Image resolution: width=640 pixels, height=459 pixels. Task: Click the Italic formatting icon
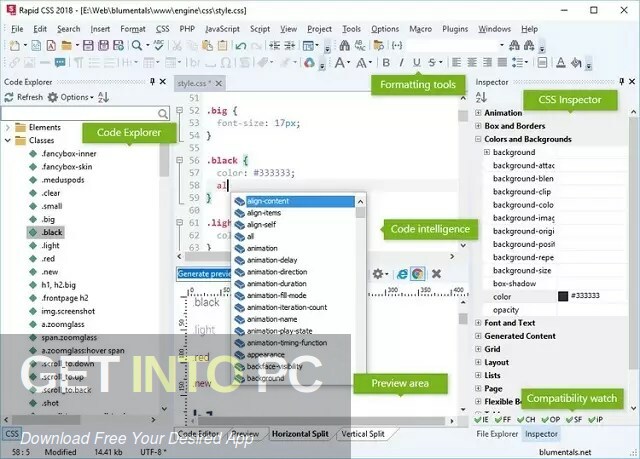pyautogui.click(x=401, y=62)
